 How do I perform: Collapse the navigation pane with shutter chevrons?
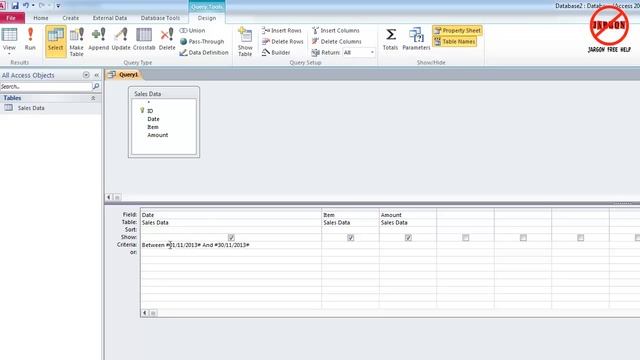pos(96,75)
